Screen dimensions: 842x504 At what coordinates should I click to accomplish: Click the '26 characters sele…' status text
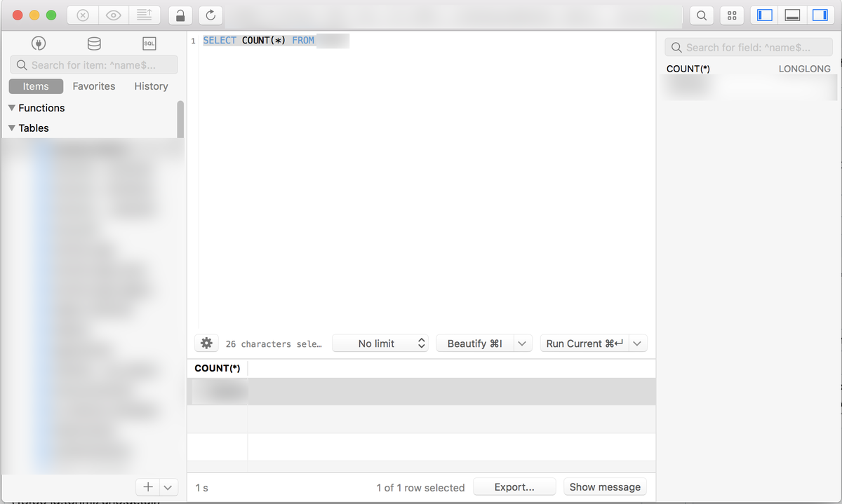tap(274, 344)
